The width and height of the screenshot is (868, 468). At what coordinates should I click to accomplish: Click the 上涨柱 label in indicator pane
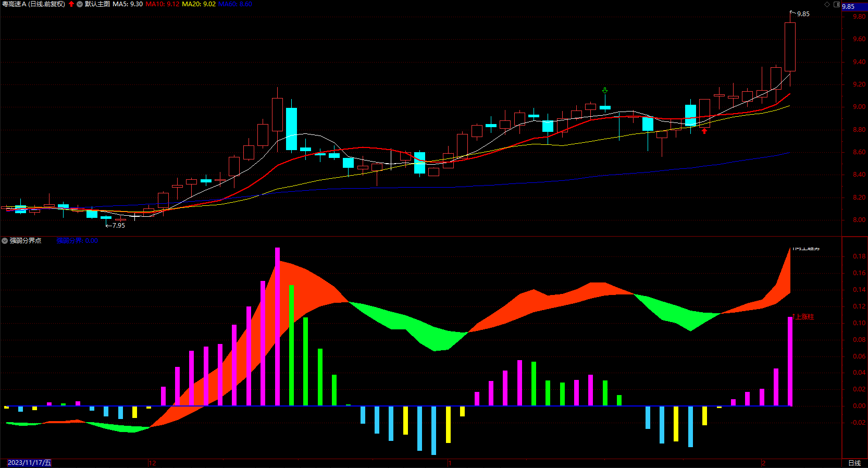[804, 317]
